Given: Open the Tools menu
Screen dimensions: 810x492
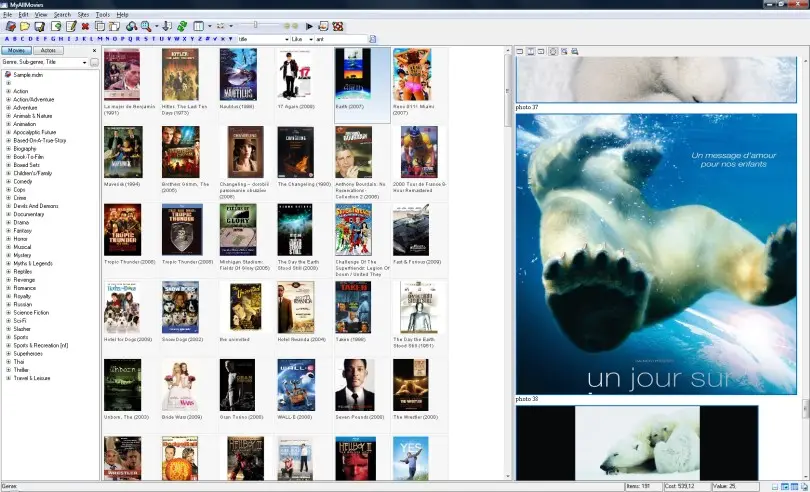Looking at the screenshot, I should (103, 15).
